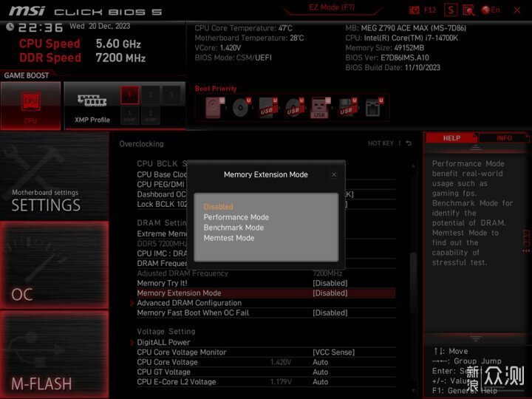Screen dimensions: 532x399
Task: Click the CPU E-Core L2 Voltage Auto field
Action: click(320, 382)
